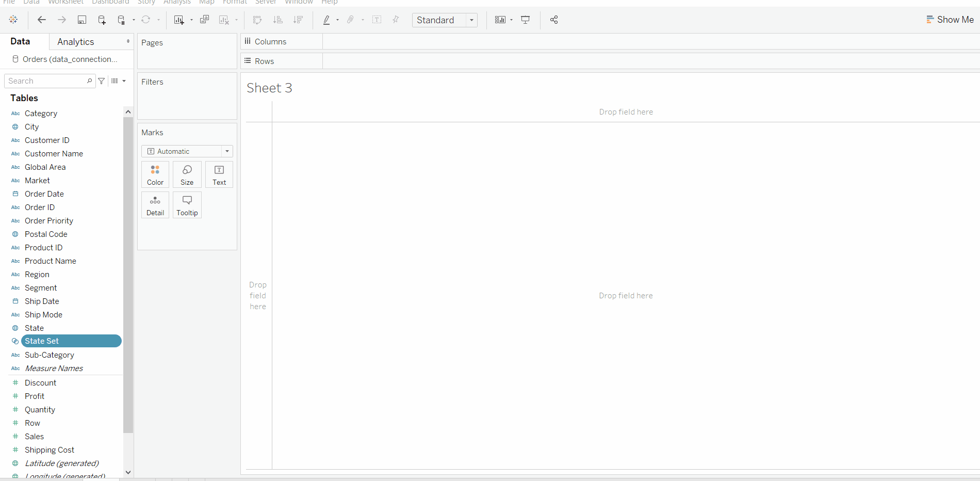Click the group members paperclip icon

point(350,20)
